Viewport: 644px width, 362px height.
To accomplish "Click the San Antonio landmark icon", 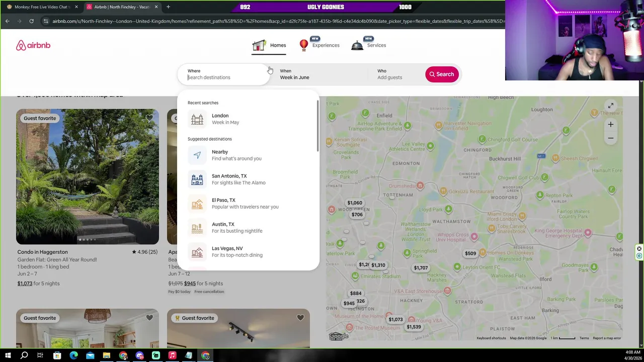I will (x=197, y=179).
